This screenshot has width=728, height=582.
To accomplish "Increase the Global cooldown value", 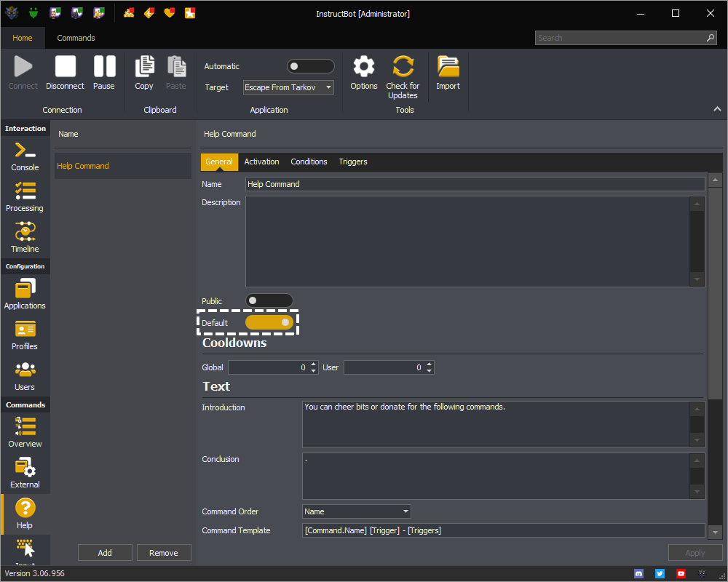I will (313, 364).
